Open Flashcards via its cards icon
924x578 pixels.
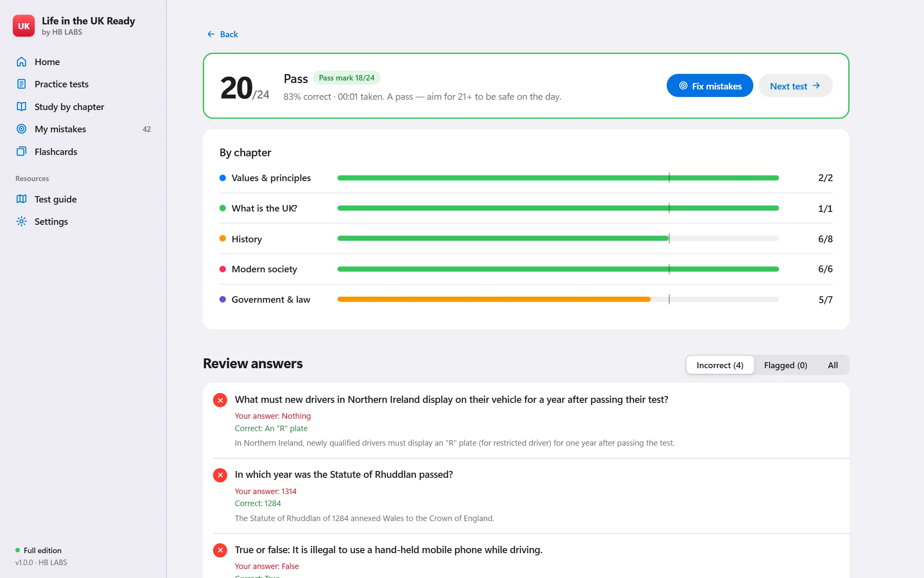(21, 152)
